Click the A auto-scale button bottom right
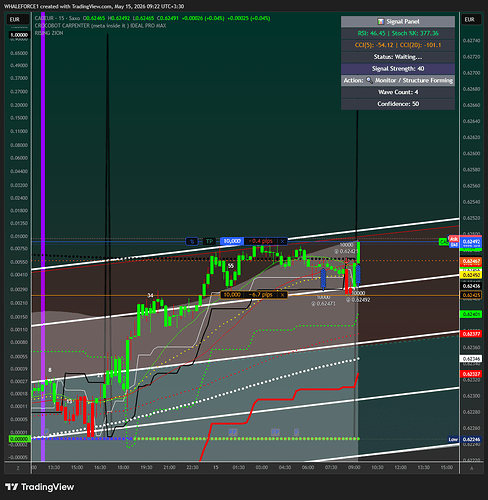 click(472, 468)
